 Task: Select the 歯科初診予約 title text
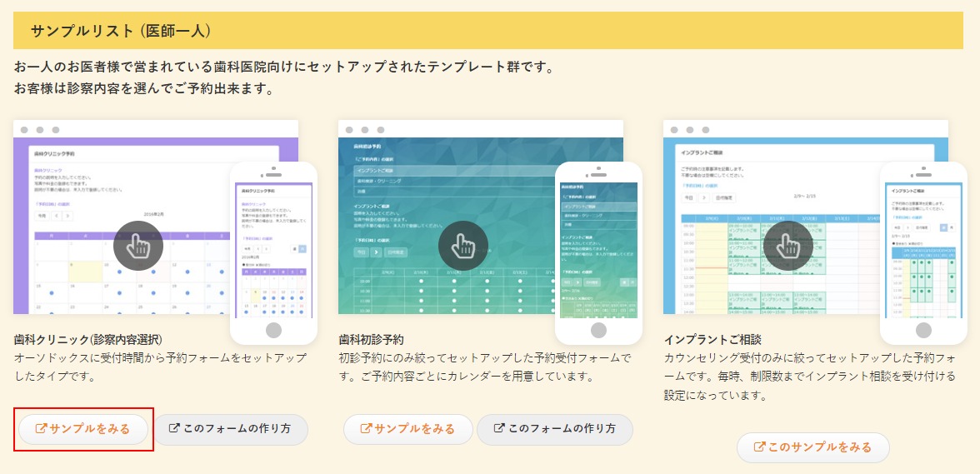(371, 339)
